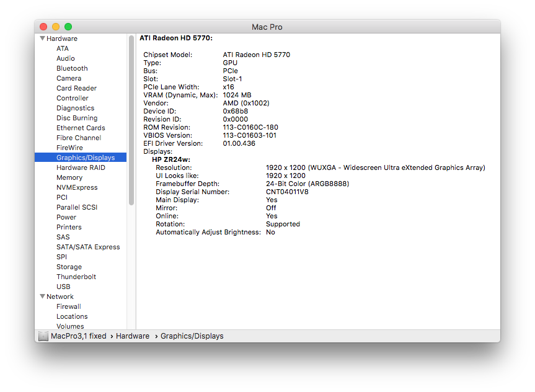The image size is (535, 392).
Task: Click Graphics/Displays in the path bar
Action: click(x=192, y=336)
